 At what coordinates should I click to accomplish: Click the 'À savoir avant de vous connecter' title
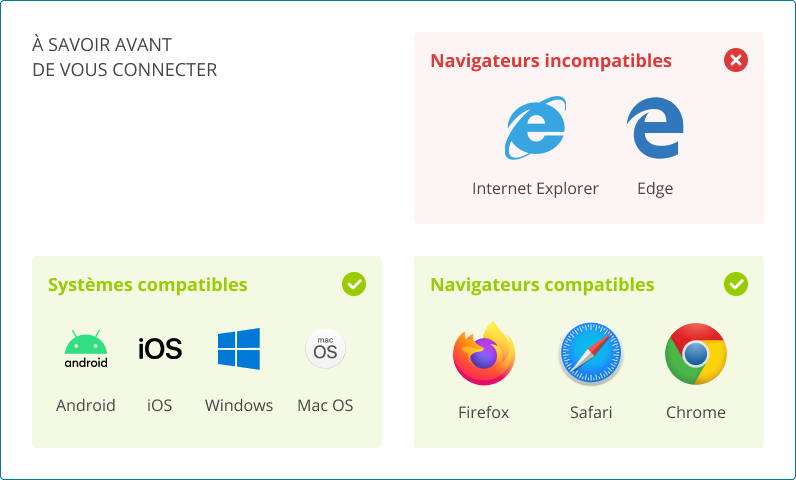[x=125, y=57]
